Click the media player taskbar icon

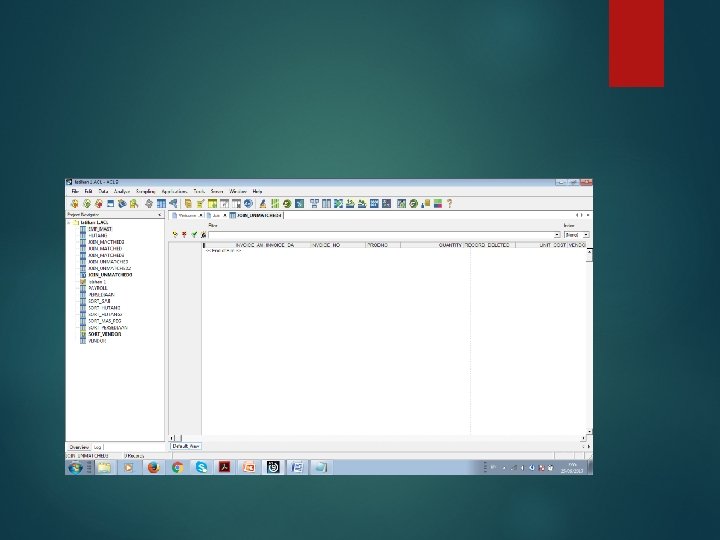129,467
